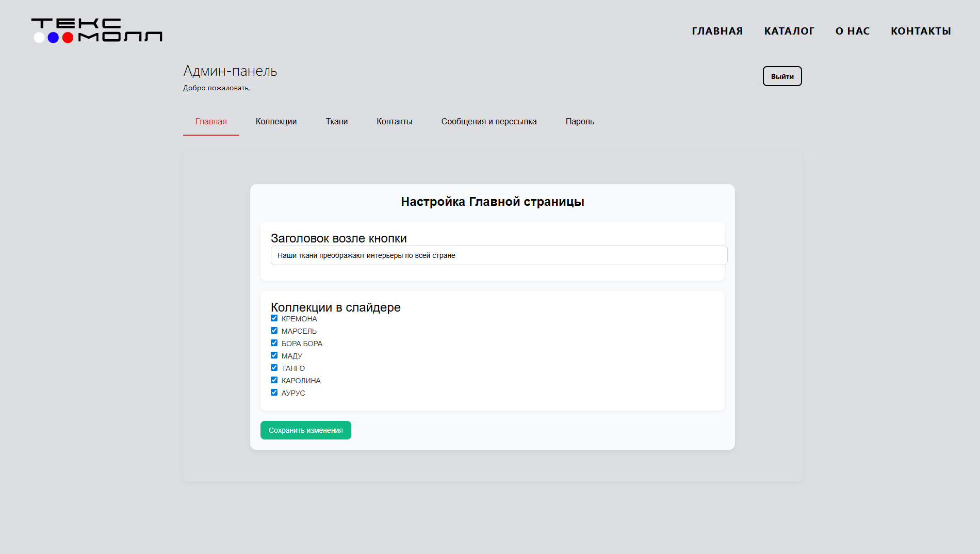Image resolution: width=980 pixels, height=554 pixels.
Task: Click the Выйти button
Action: 782,76
